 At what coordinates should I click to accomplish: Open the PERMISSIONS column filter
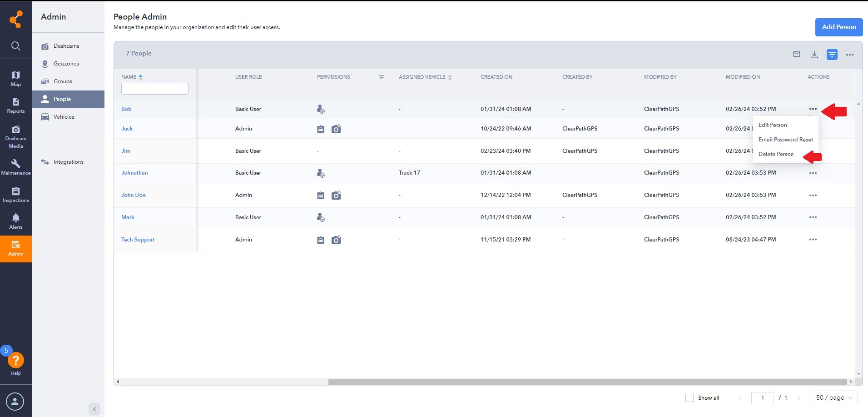(x=382, y=77)
